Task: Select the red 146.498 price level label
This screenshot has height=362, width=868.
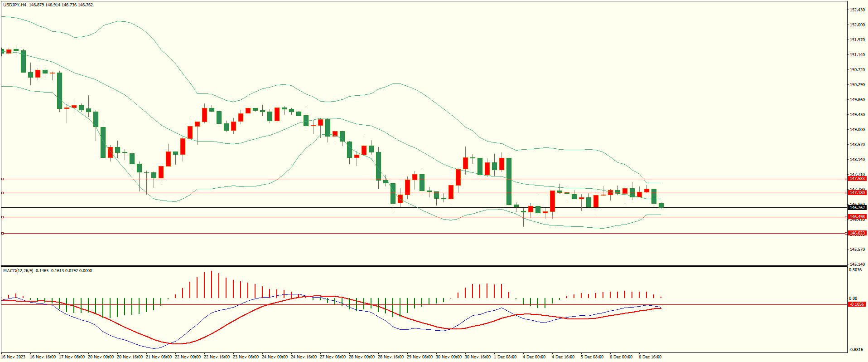Action: click(x=857, y=217)
